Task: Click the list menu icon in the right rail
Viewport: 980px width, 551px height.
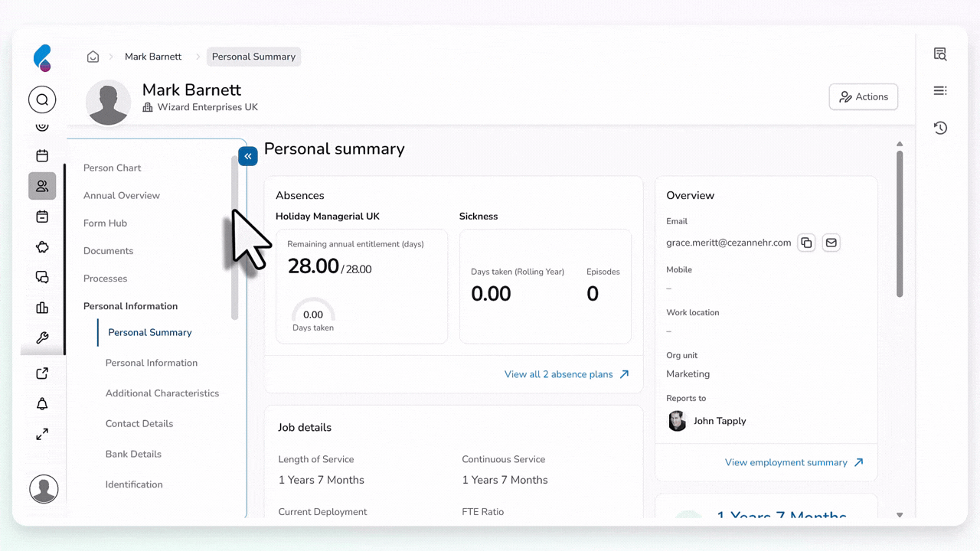Action: click(x=940, y=91)
